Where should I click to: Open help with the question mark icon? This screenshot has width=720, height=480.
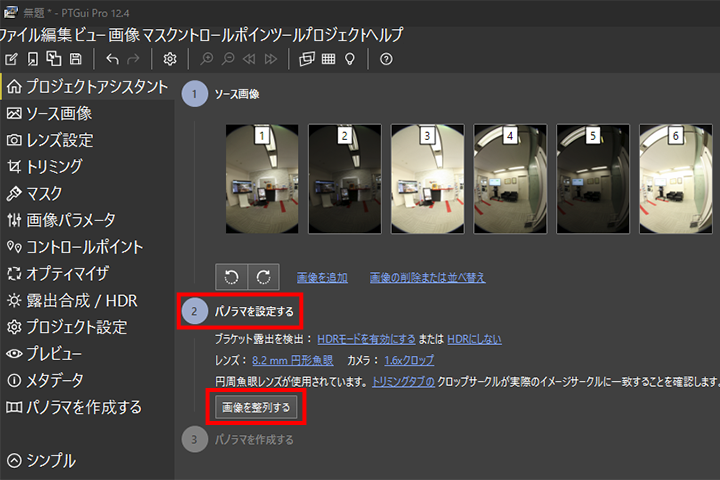386,59
